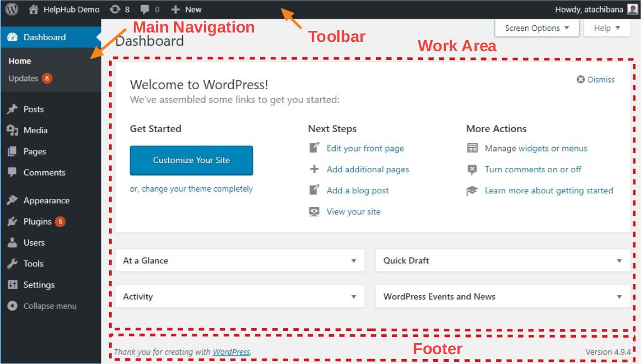Click the Tools wrench icon
This screenshot has height=364, width=641.
click(x=12, y=263)
